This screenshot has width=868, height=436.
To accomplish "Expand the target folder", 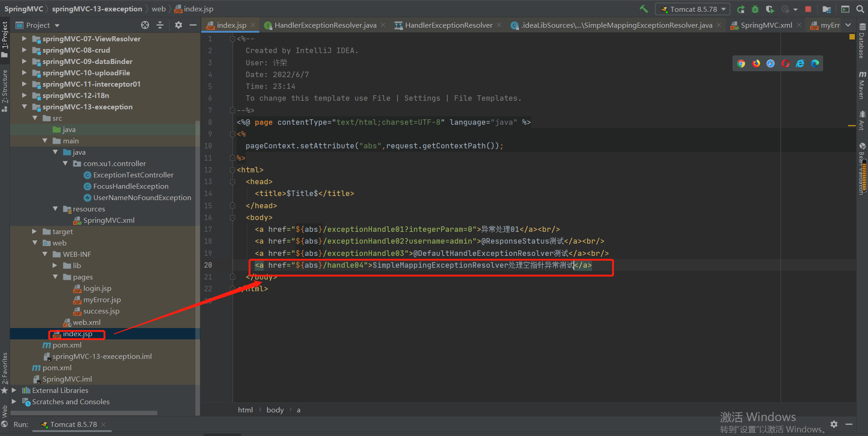I will pyautogui.click(x=34, y=231).
